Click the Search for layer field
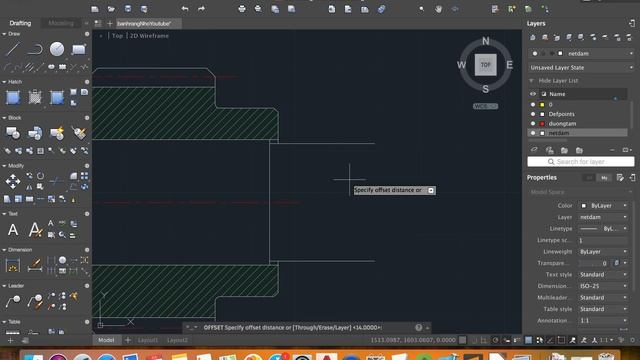 [x=581, y=162]
